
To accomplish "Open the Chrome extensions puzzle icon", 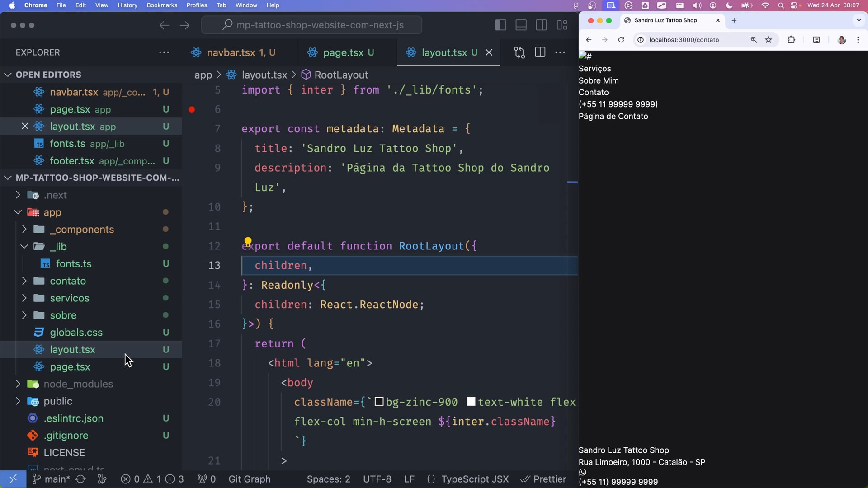I will pyautogui.click(x=791, y=40).
